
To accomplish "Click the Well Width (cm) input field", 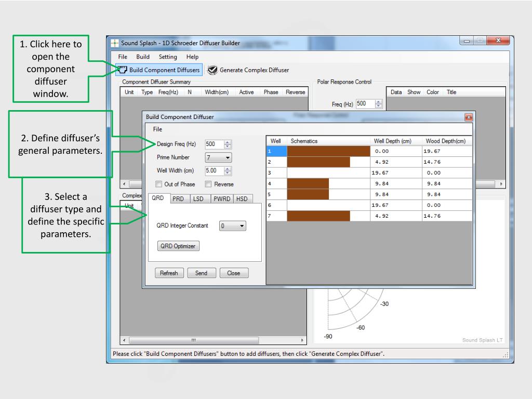I will [x=214, y=170].
